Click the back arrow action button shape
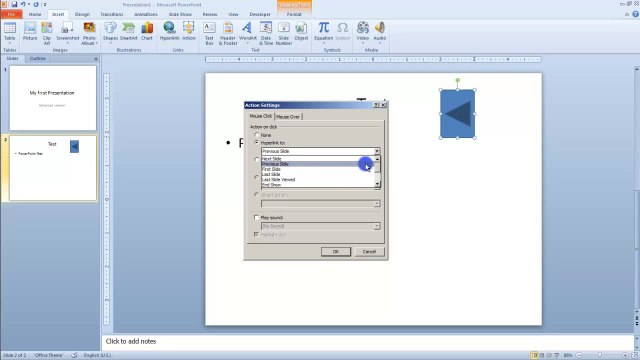This screenshot has height=360, width=640. coord(458,114)
